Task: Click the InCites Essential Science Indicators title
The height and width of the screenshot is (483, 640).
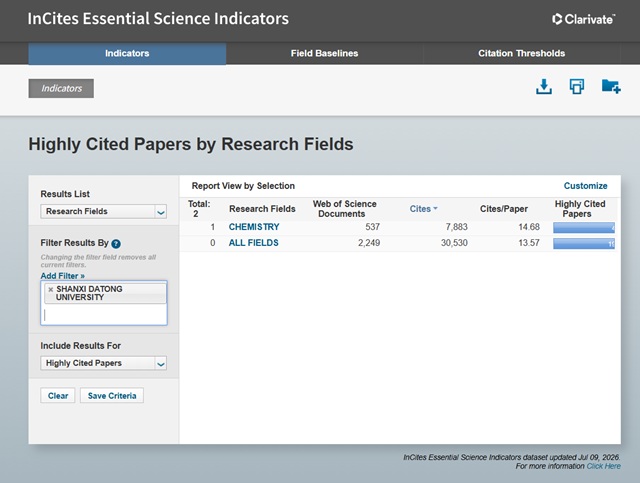Action: pos(158,19)
